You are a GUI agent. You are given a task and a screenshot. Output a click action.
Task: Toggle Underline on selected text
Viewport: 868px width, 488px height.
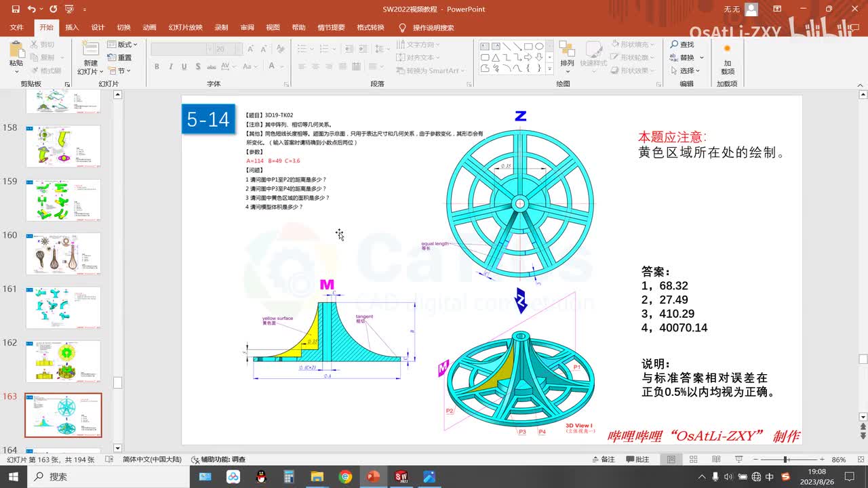pos(184,66)
